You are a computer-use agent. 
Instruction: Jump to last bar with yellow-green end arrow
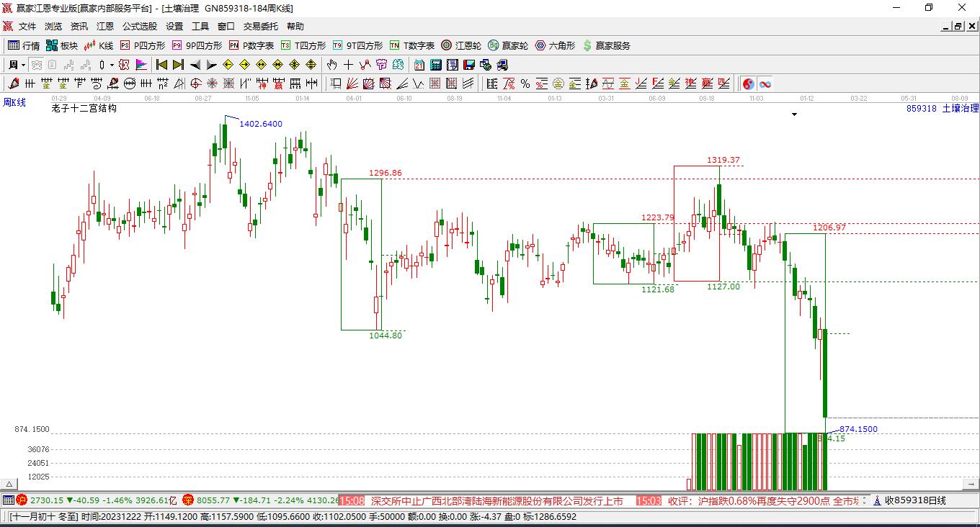click(x=178, y=65)
